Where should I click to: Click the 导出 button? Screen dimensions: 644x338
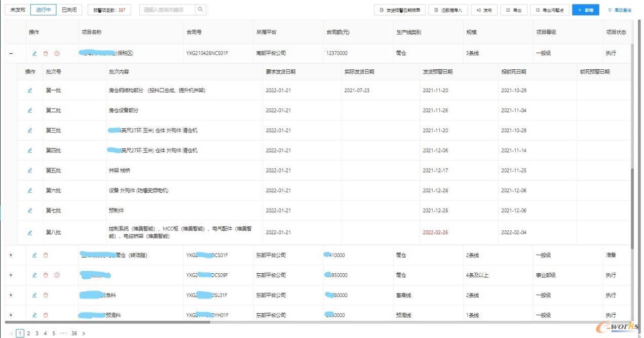pyautogui.click(x=514, y=10)
